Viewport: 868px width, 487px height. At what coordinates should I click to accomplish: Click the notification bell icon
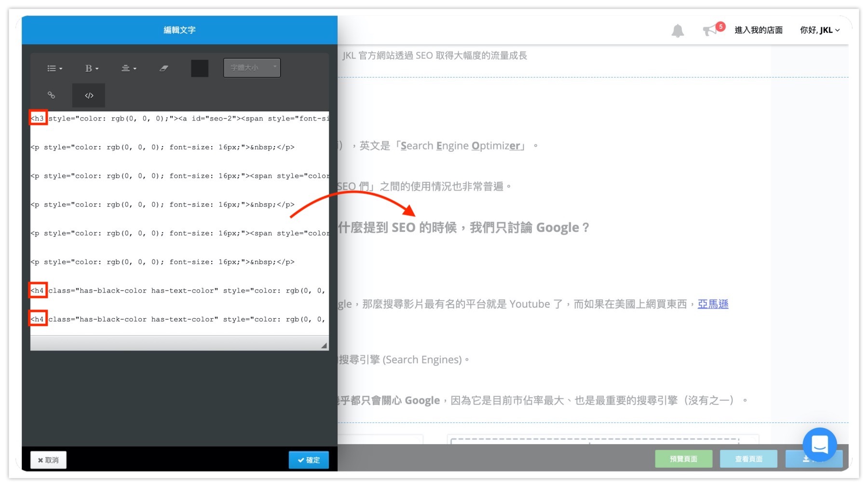tap(678, 30)
